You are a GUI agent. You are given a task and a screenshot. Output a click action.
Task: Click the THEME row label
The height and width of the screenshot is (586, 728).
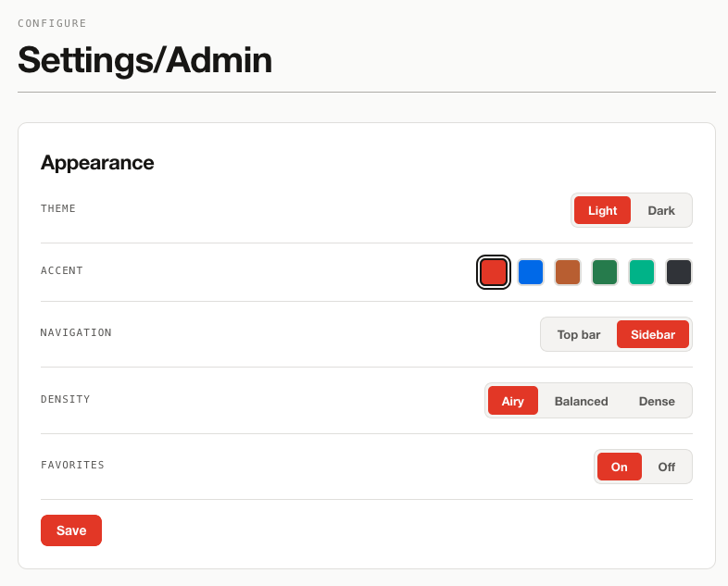click(x=58, y=209)
